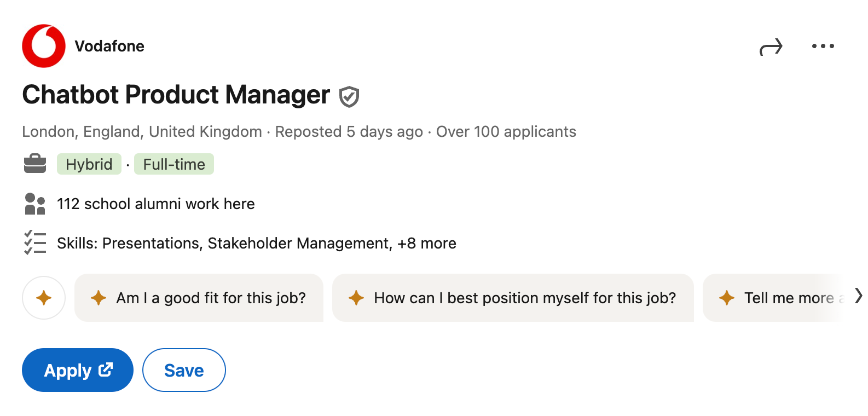The height and width of the screenshot is (416, 868).
Task: Click the school alumni people icon
Action: [35, 203]
